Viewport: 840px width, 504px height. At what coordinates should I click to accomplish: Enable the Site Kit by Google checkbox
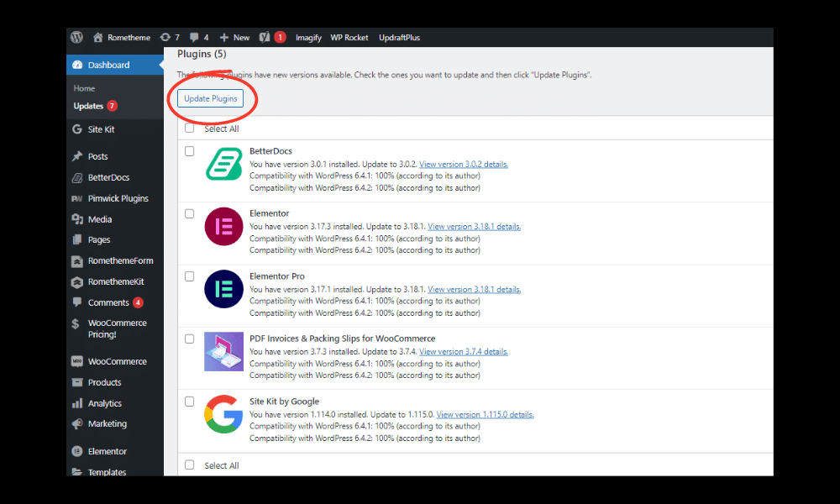[x=190, y=402]
